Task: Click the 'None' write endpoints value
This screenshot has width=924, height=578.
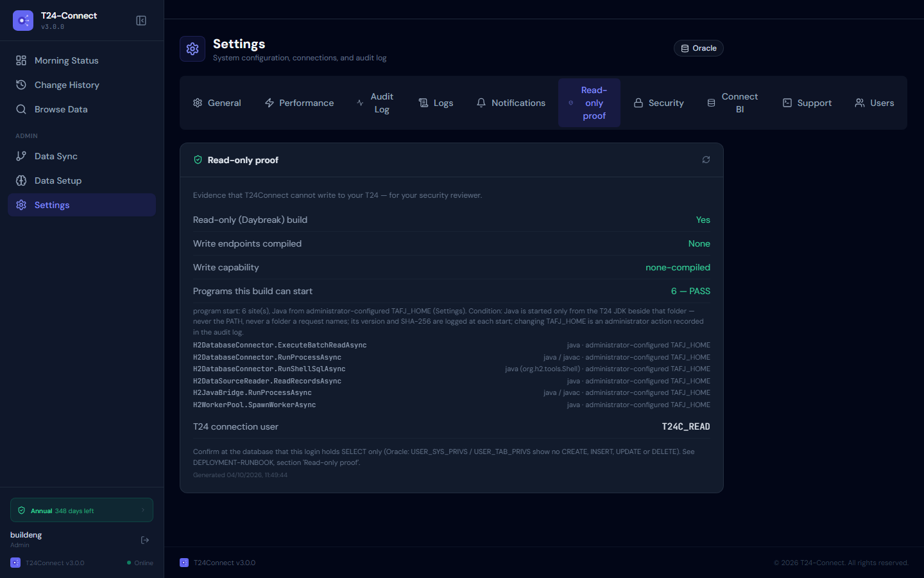Action: pos(699,243)
